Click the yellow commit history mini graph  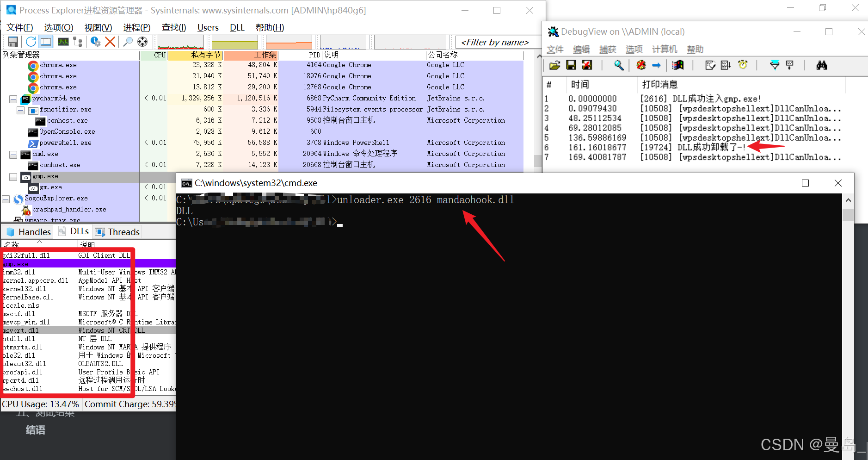coord(235,42)
